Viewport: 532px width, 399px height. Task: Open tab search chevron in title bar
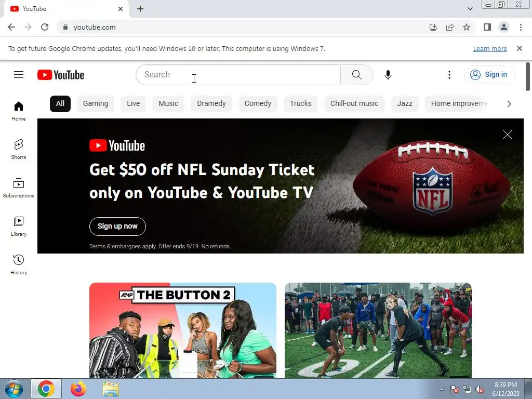[x=470, y=9]
